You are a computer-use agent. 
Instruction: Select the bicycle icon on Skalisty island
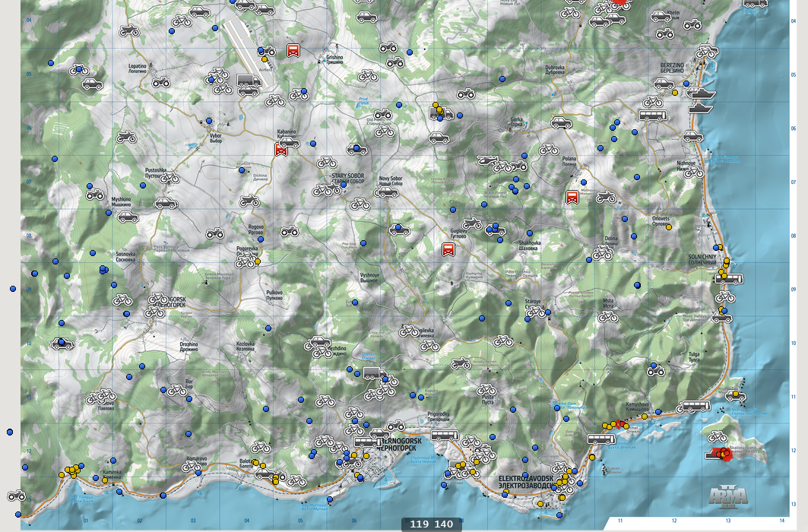click(718, 437)
